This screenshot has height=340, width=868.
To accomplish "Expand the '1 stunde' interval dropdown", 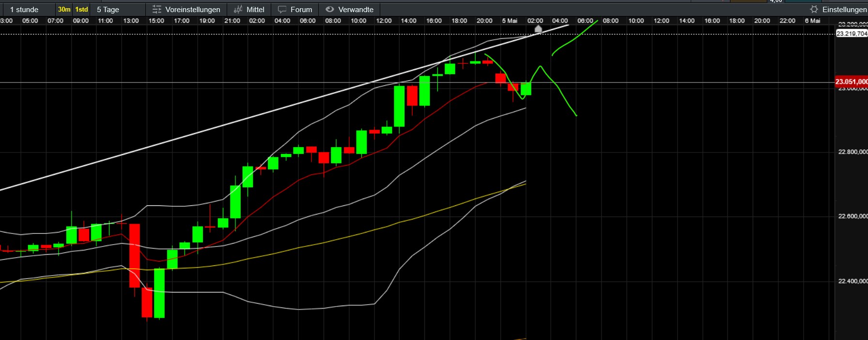I will coord(24,9).
